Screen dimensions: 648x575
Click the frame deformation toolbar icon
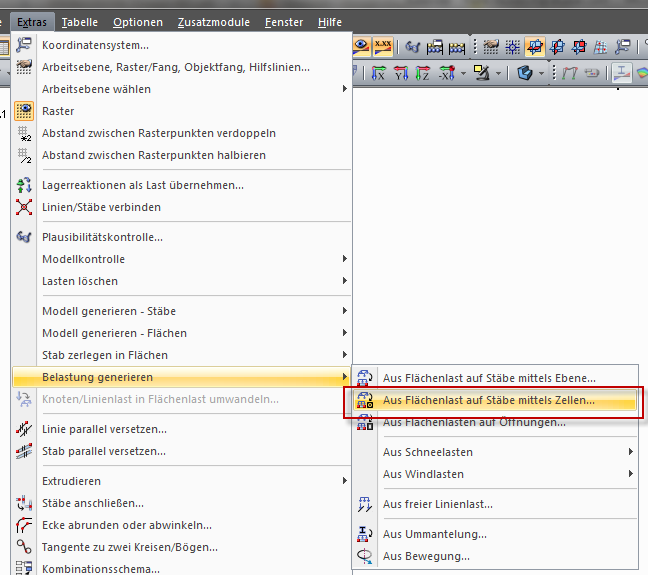click(569, 73)
